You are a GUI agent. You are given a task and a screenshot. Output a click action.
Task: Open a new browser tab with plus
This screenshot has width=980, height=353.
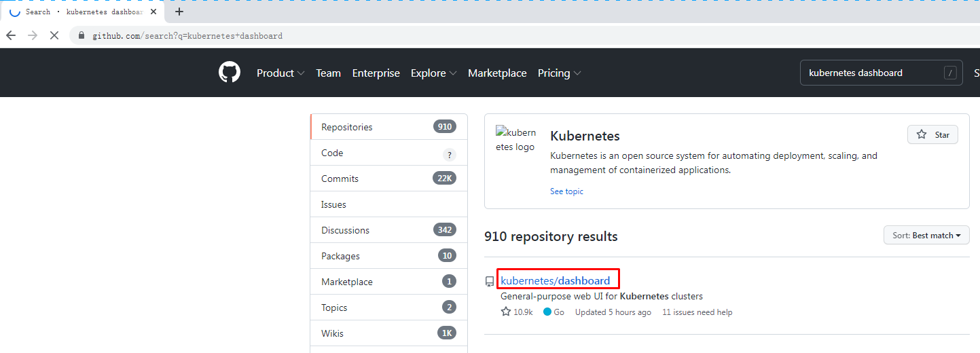coord(179,12)
